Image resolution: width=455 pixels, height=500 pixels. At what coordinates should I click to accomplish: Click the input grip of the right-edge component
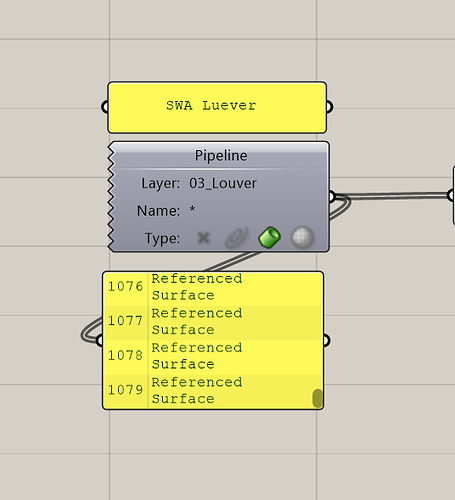click(x=451, y=195)
